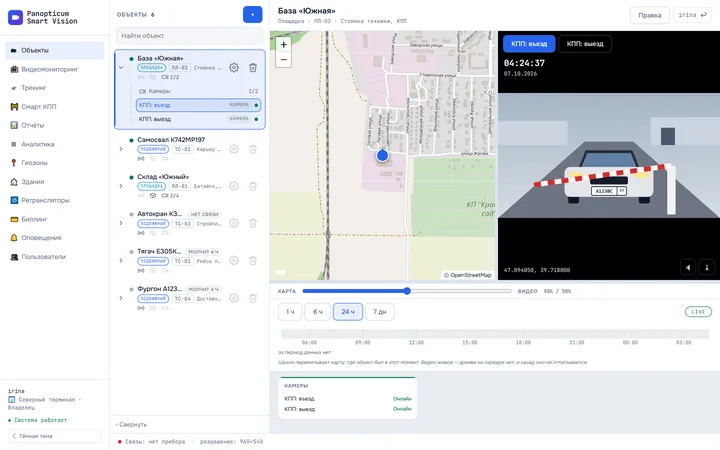Click the timeline bar near 12:00
The image size is (720, 450).
[416, 334]
